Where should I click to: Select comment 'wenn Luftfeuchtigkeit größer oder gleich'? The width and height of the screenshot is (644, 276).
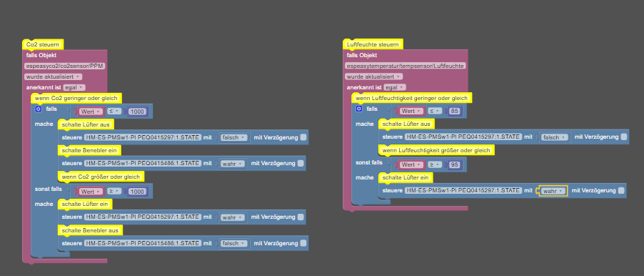[x=436, y=151]
